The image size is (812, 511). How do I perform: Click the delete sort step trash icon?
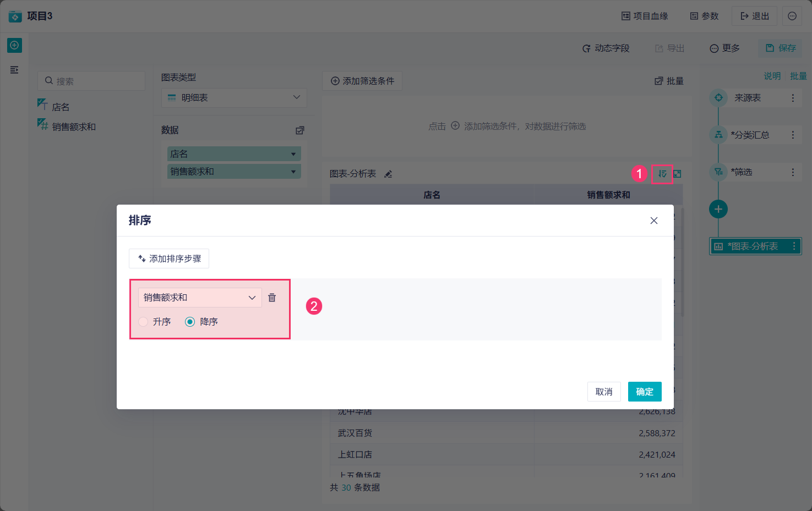pos(272,298)
